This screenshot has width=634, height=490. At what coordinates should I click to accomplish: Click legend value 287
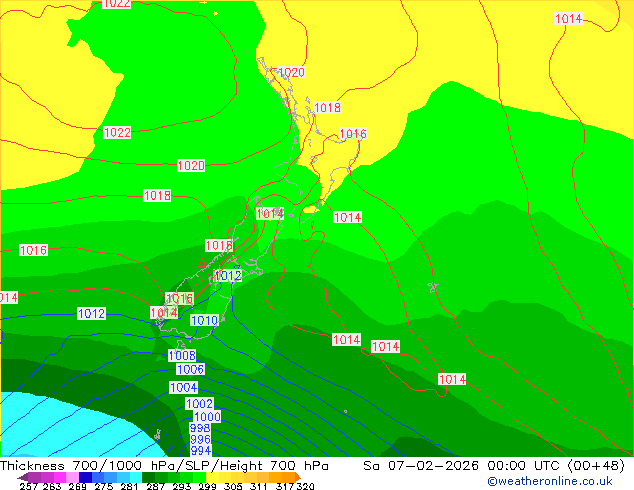click(155, 486)
